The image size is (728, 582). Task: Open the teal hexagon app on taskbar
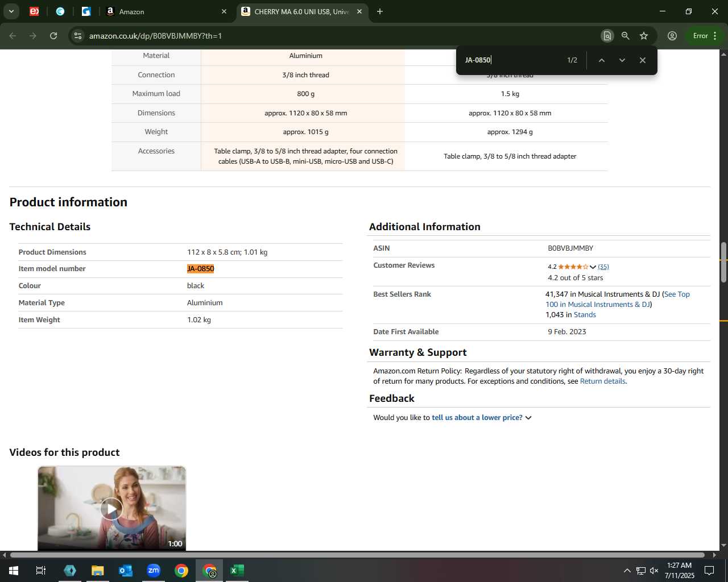[x=70, y=571]
